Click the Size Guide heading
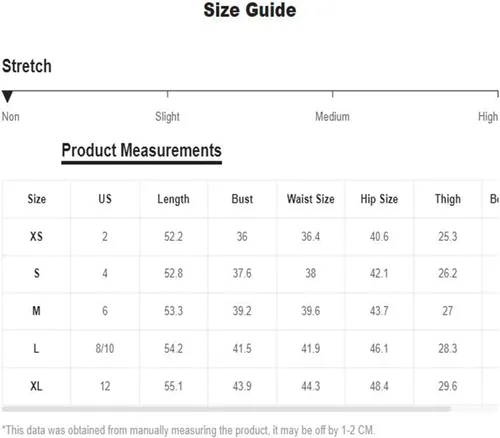500x438 pixels. click(x=250, y=10)
